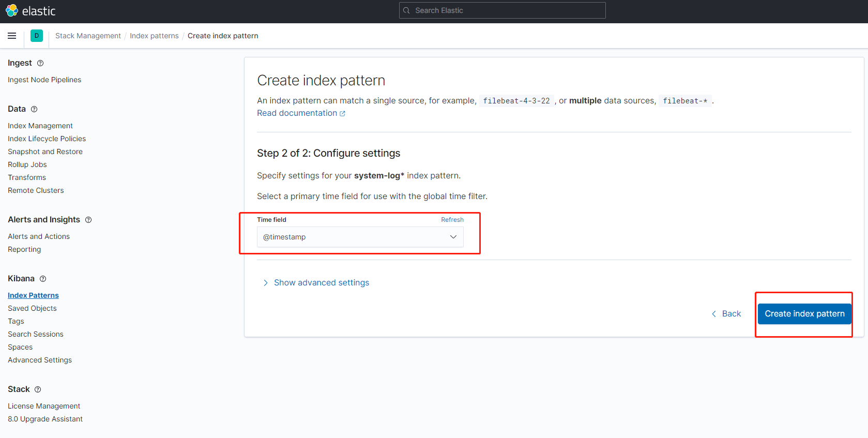Open Ingest Node Pipelines page
868x438 pixels.
pyautogui.click(x=44, y=80)
